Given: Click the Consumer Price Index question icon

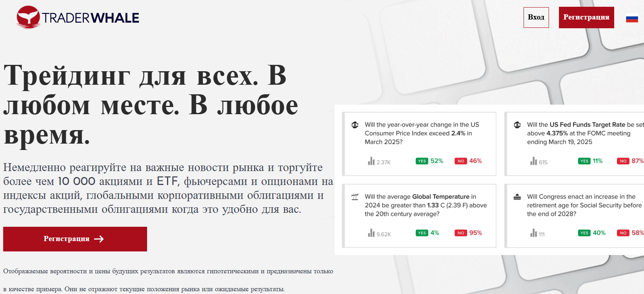Looking at the screenshot, I should point(355,125).
